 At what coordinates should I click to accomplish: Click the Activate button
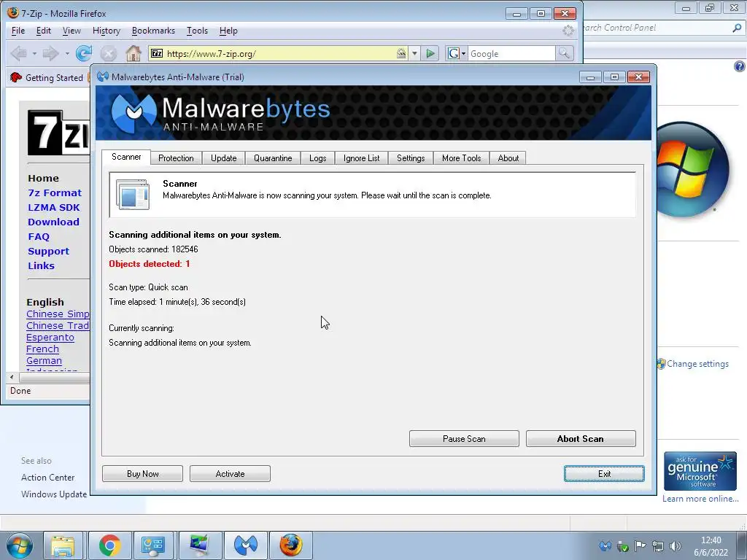(230, 474)
